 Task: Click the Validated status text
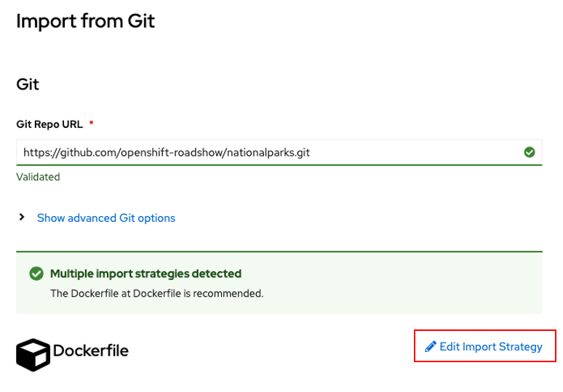38,177
